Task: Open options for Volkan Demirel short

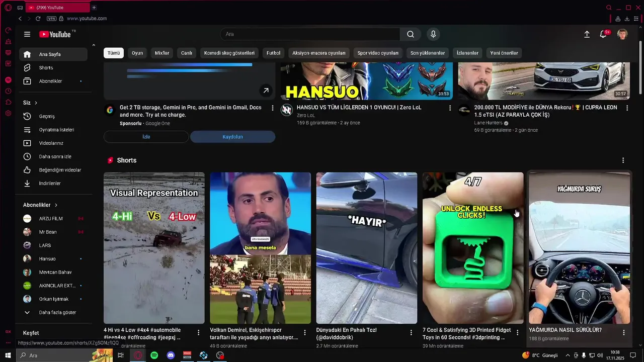Action: pyautogui.click(x=304, y=333)
